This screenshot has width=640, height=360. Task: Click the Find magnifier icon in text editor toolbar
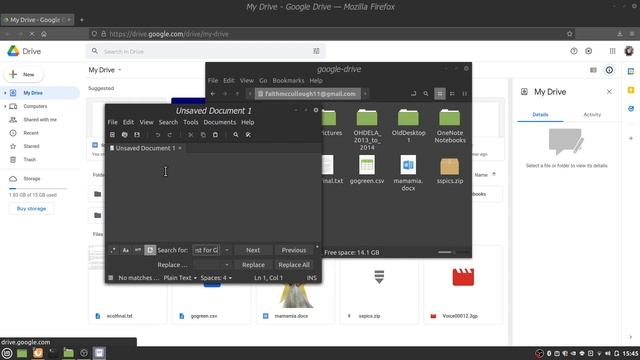pos(236,135)
